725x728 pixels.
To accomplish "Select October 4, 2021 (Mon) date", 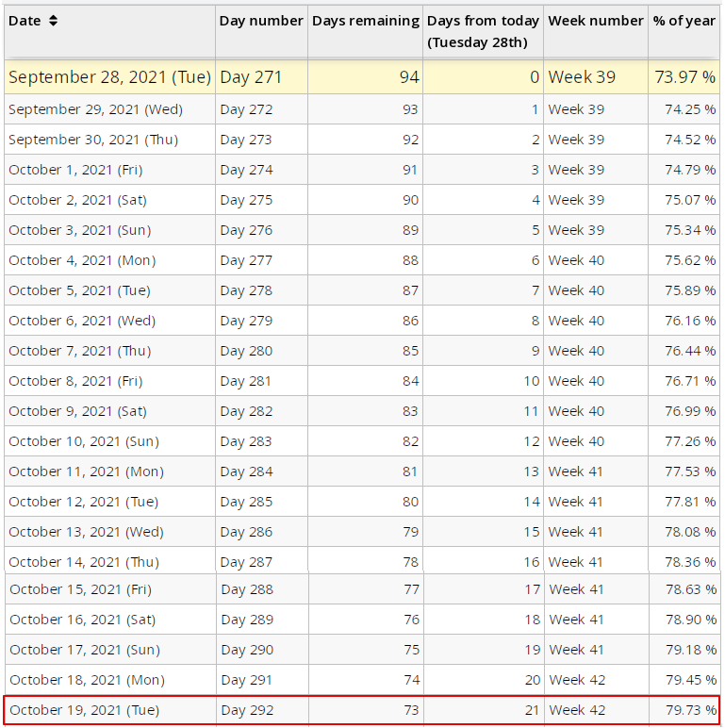I will [x=82, y=260].
